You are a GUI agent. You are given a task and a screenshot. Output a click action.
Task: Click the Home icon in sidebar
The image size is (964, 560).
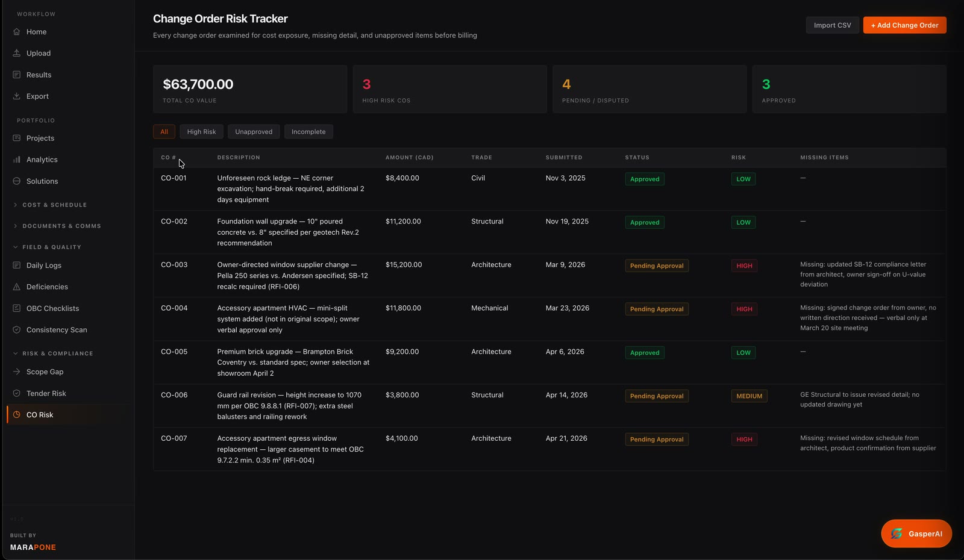coord(17,32)
